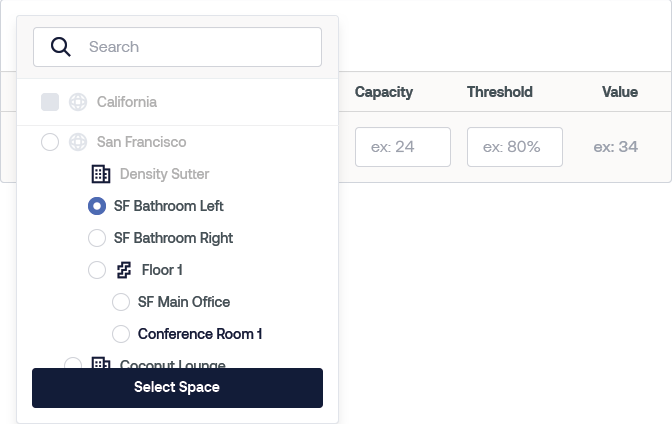Focus the Capacity input field

pyautogui.click(x=403, y=147)
